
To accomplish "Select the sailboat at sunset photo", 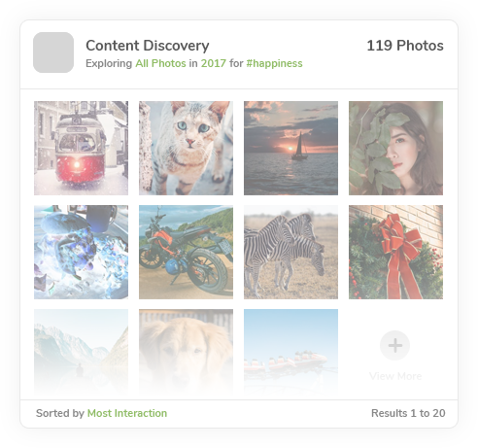I will pyautogui.click(x=290, y=148).
